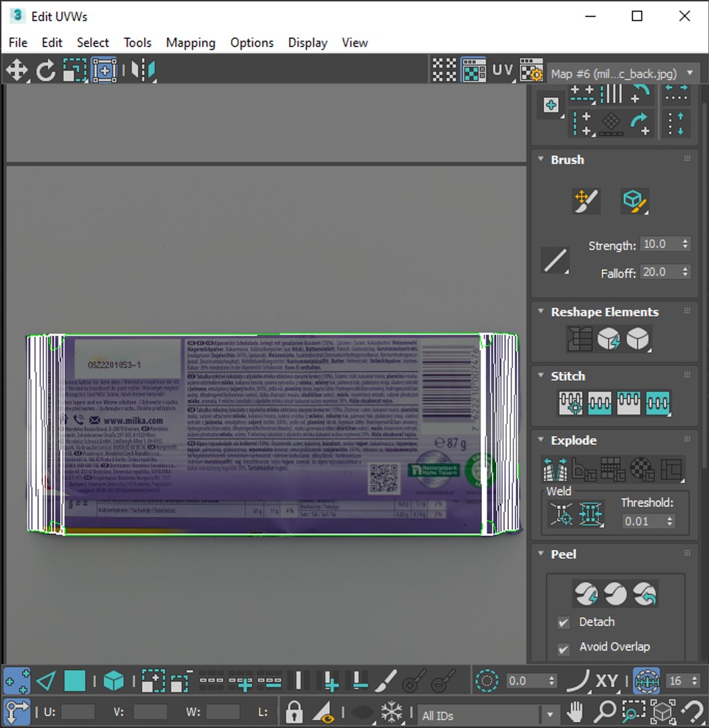Viewport: 709px width, 728px height.
Task: Click the Straighten Selection icon
Action: [580, 339]
